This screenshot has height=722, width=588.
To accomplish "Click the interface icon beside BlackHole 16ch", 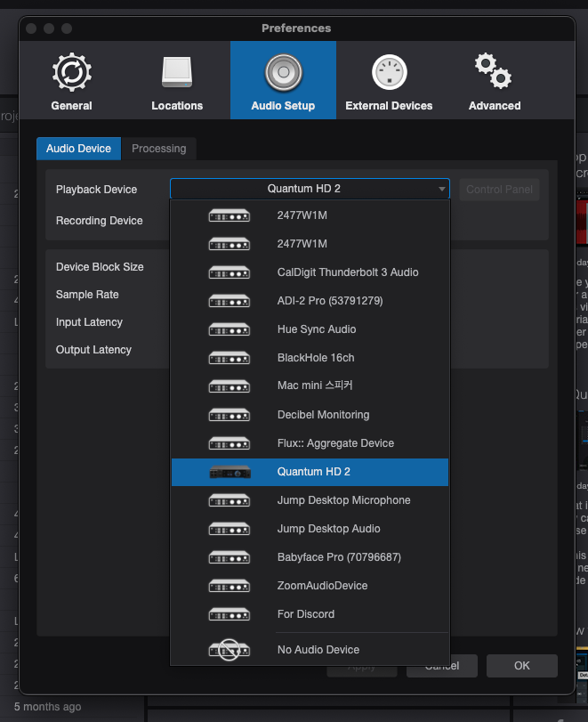I will (x=230, y=358).
